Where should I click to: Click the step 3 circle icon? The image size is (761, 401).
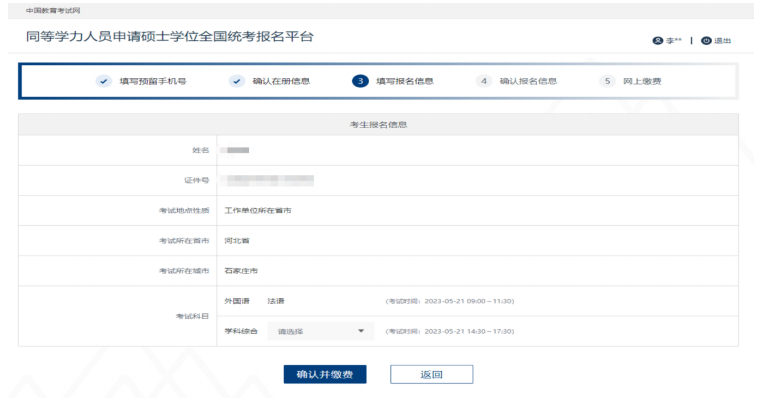click(x=360, y=81)
